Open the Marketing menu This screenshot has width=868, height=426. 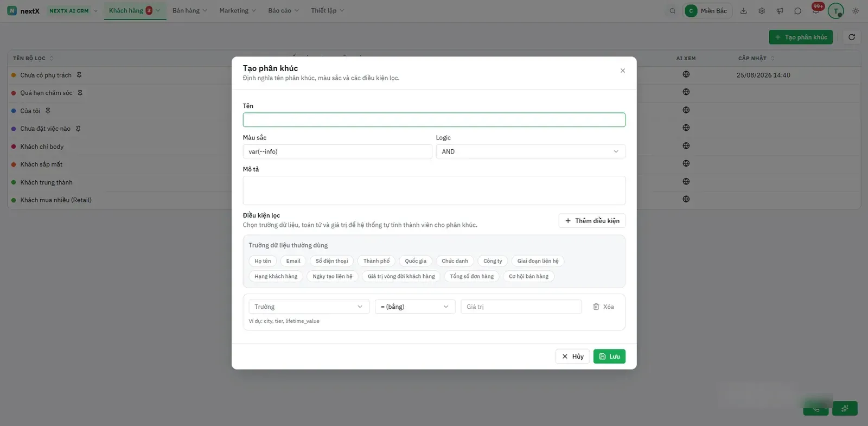238,10
